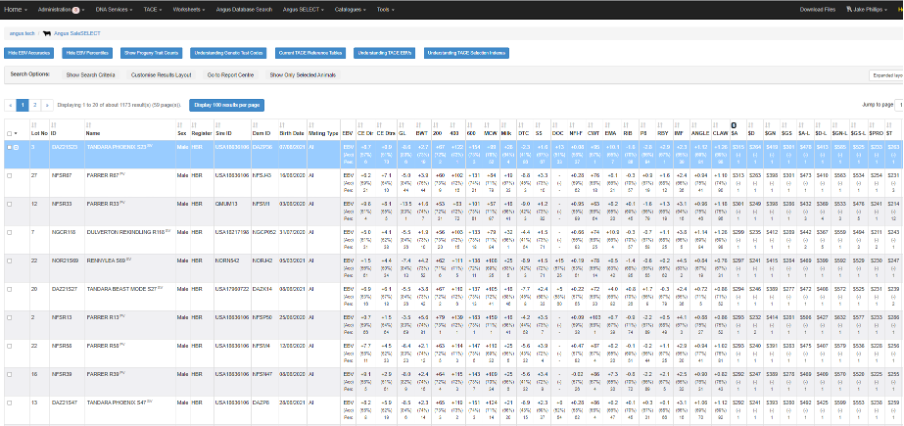Viewport: 904px width, 426px height.
Task: Click the Administration notification badge
Action: (x=77, y=9)
